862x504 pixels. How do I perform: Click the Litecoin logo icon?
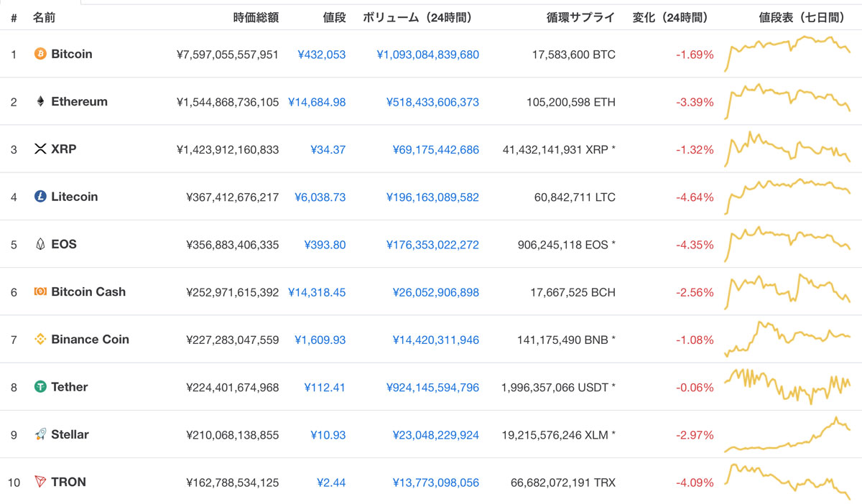pyautogui.click(x=40, y=197)
